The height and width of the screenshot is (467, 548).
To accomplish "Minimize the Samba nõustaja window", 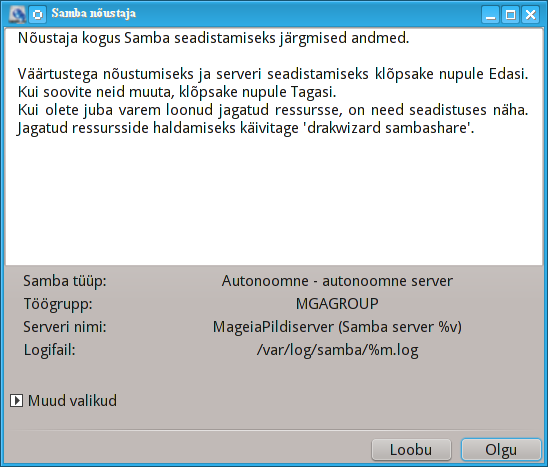I will tap(490, 15).
